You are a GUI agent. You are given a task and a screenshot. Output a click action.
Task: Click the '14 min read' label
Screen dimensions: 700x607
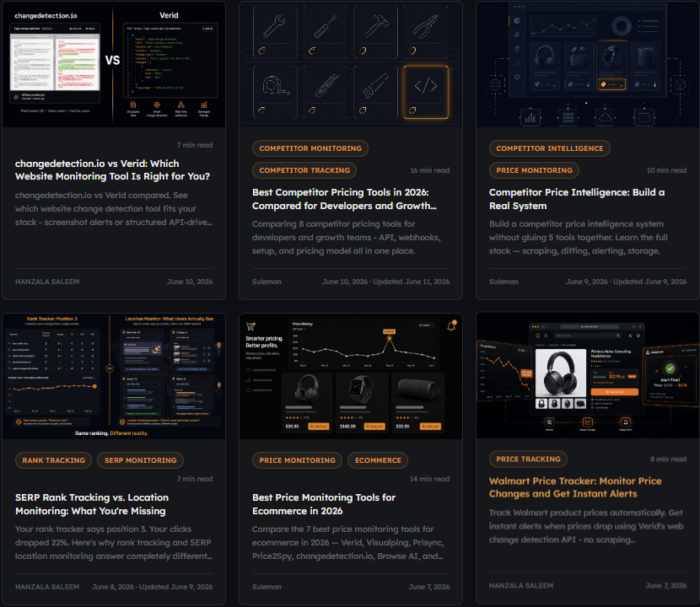[x=429, y=479]
